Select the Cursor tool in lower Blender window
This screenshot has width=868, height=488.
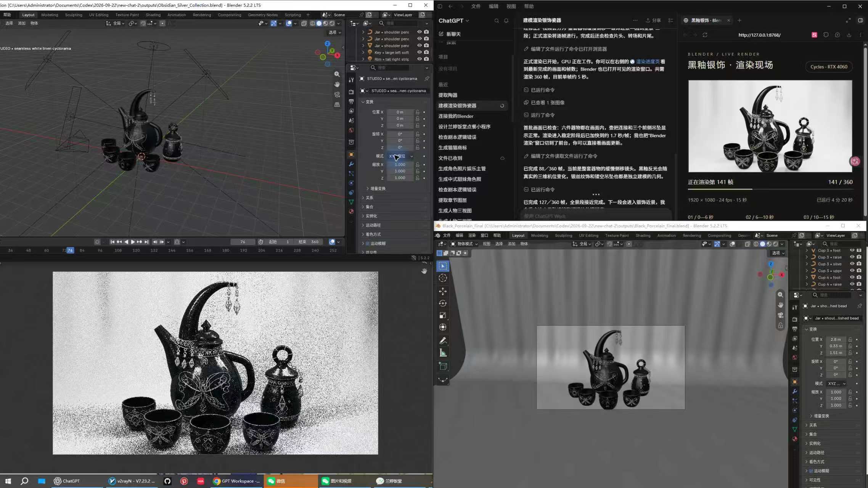443,278
